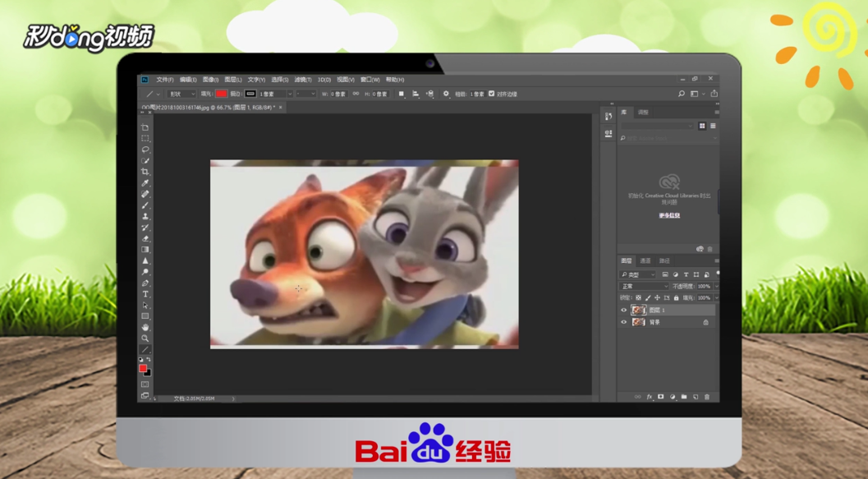The height and width of the screenshot is (479, 868).
Task: Select the Rectangular Marquee tool
Action: click(x=145, y=138)
